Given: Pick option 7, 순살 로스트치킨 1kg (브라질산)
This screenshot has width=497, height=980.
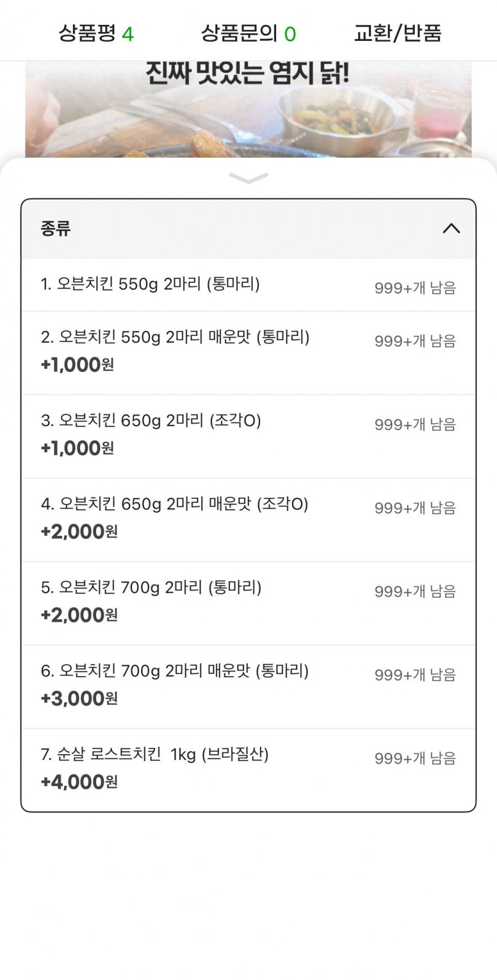Looking at the screenshot, I should pyautogui.click(x=155, y=755).
